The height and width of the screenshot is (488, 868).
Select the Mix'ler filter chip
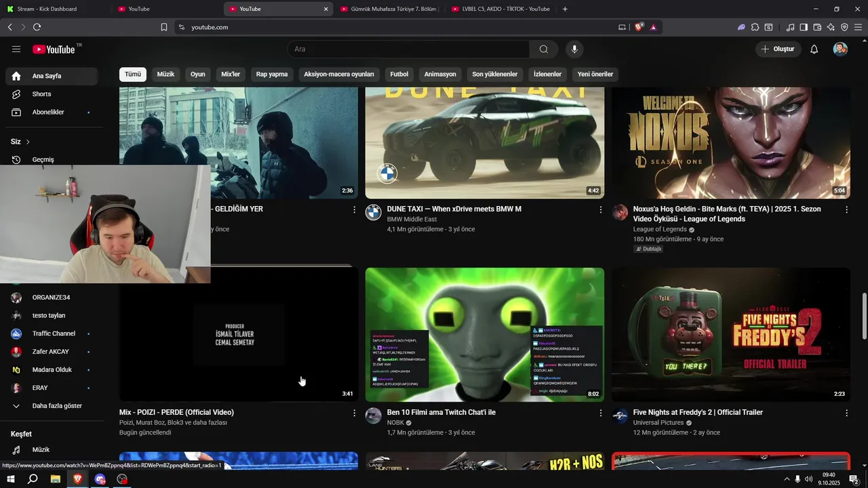pos(231,75)
